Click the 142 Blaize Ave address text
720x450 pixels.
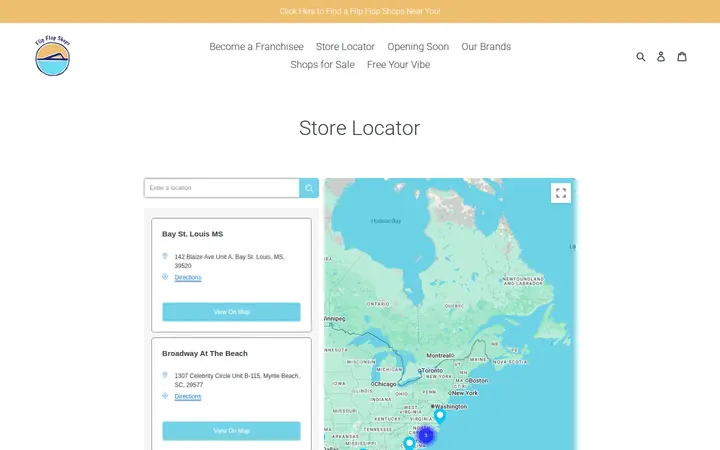click(230, 261)
